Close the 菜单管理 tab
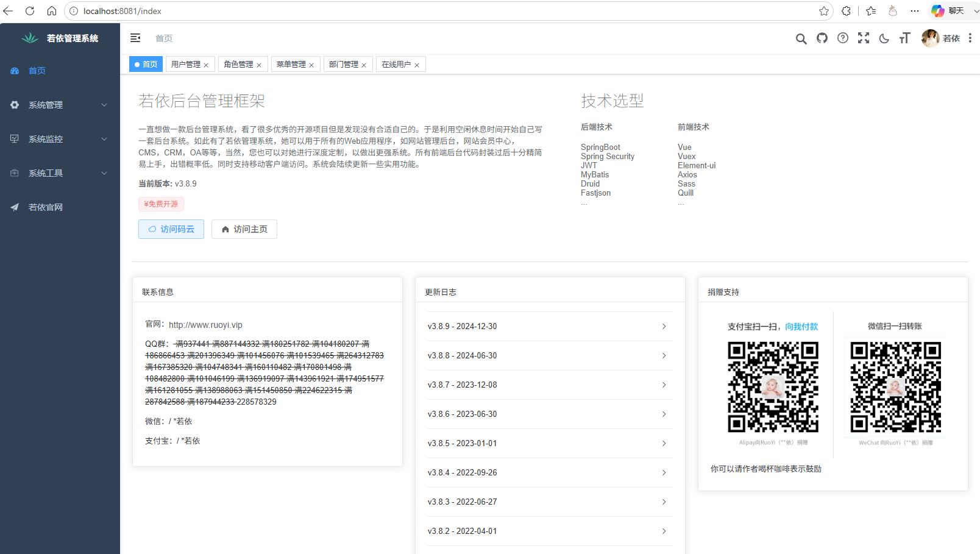This screenshot has height=554, width=980. [311, 65]
